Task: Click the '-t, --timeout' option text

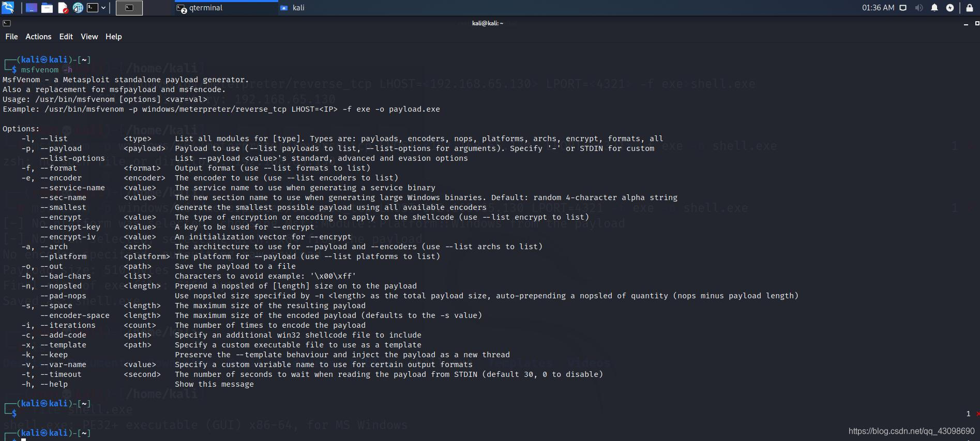Action: tap(51, 374)
